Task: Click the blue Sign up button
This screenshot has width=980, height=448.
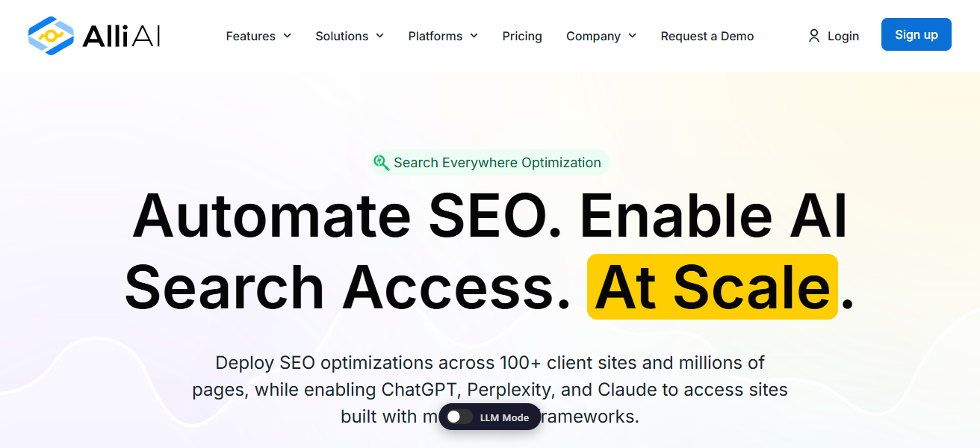Action: pos(917,34)
